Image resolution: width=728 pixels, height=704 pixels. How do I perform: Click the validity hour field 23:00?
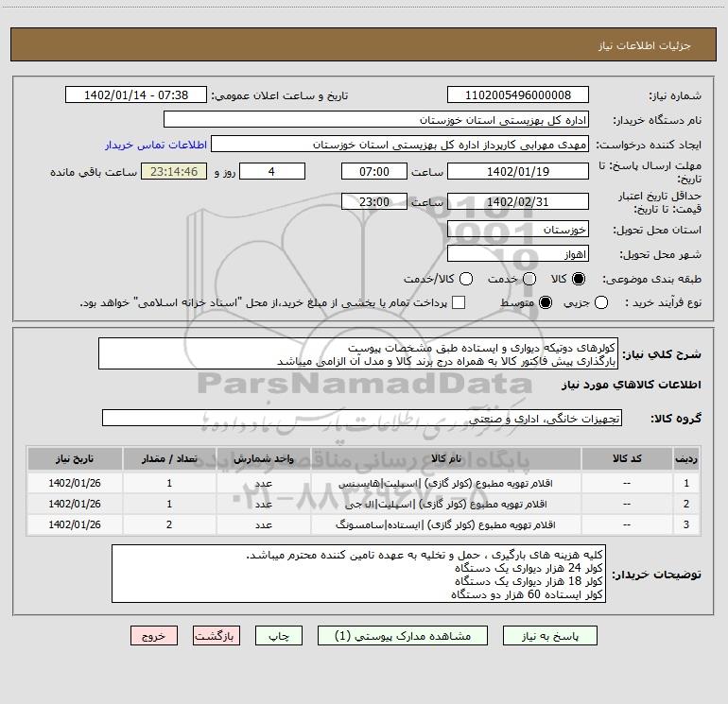[374, 201]
